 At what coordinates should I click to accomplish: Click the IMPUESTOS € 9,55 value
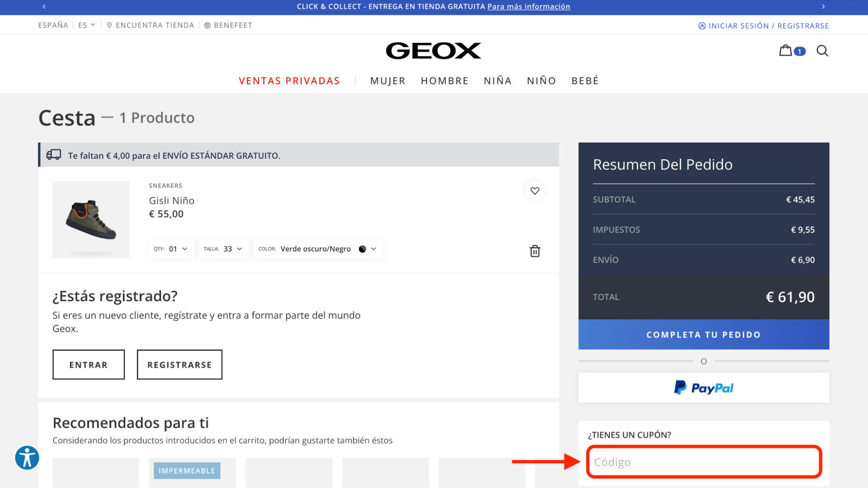[802, 230]
